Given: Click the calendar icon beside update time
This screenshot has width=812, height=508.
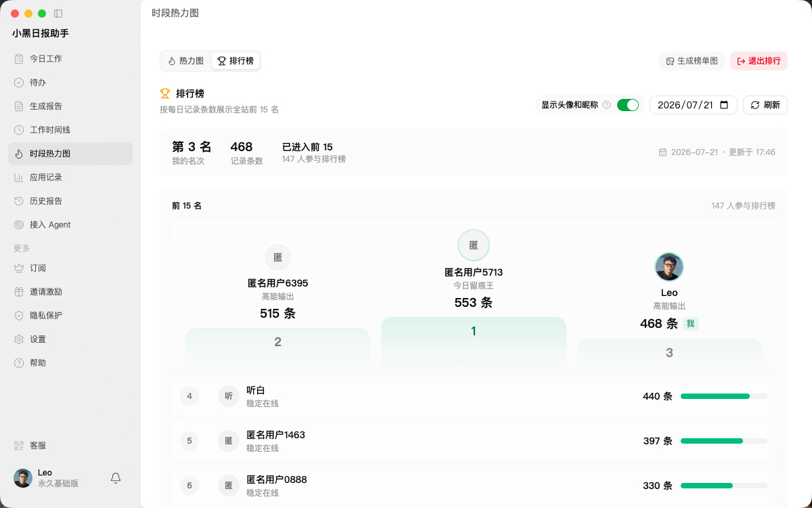Looking at the screenshot, I should [x=662, y=152].
